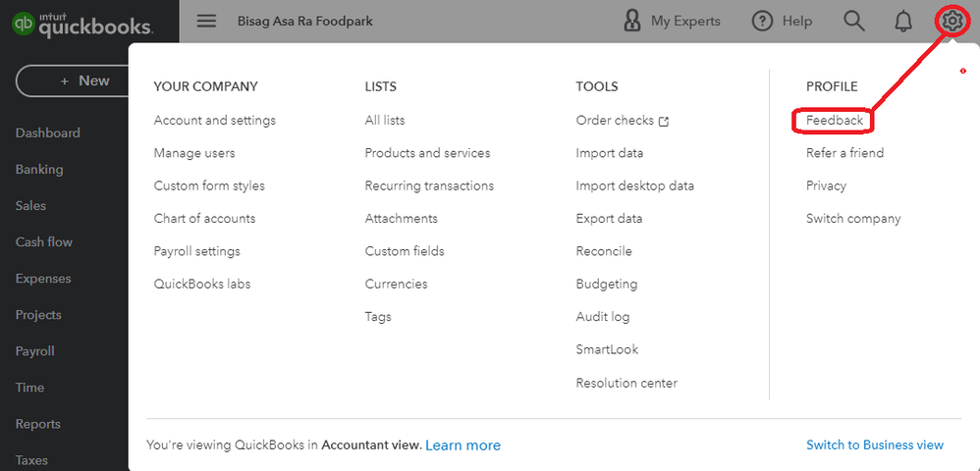
Task: Open Account and settings
Action: 214,120
